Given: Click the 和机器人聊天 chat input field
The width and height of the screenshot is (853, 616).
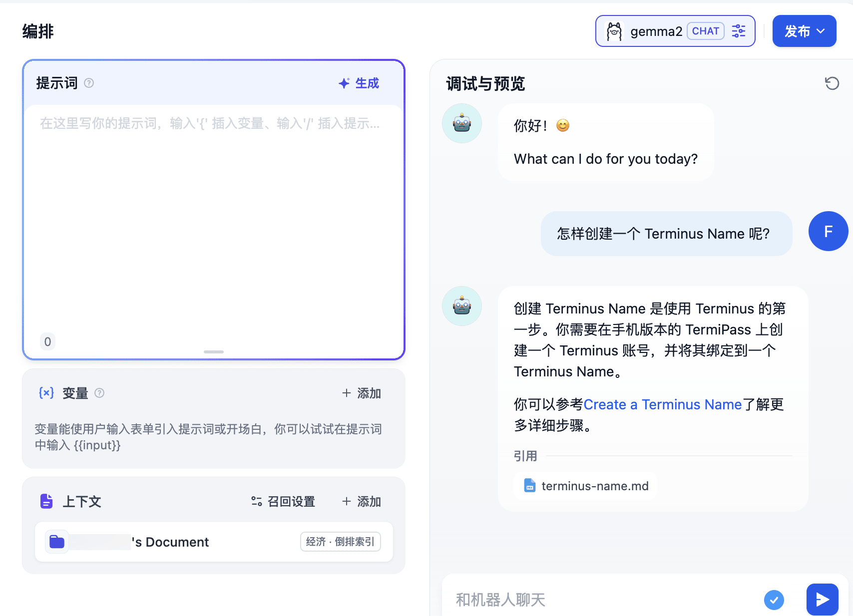Looking at the screenshot, I should [549, 600].
